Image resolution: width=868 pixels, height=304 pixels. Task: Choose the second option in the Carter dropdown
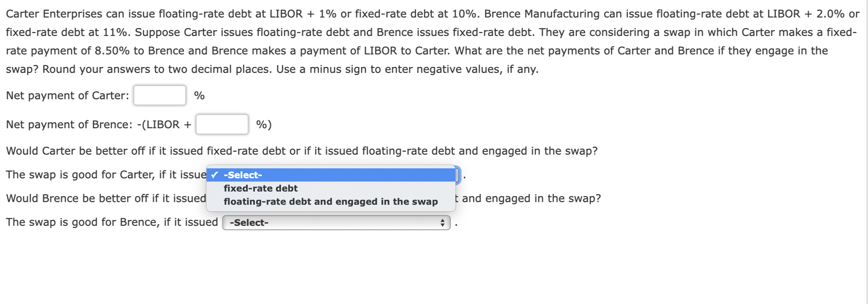(260, 188)
